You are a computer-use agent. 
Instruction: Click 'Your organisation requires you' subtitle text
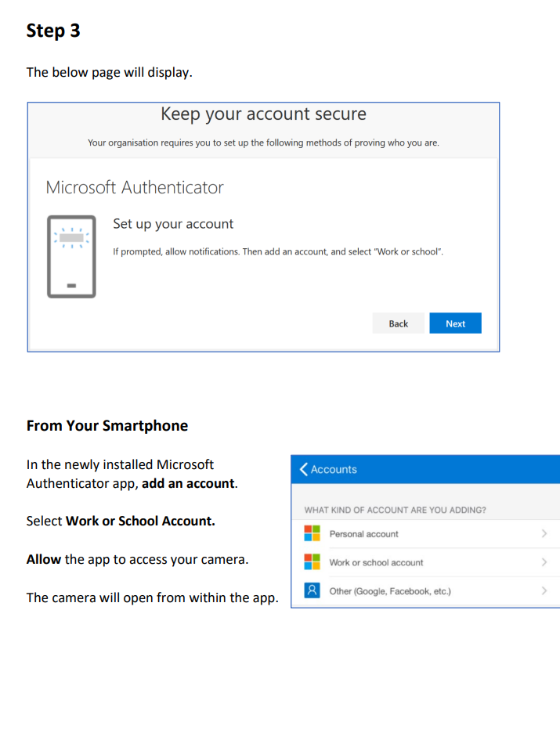pyautogui.click(x=263, y=143)
